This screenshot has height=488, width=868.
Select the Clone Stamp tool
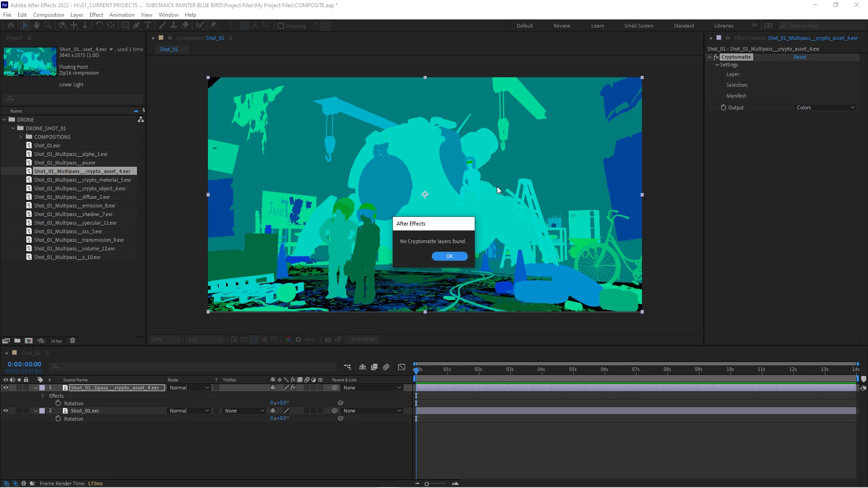(173, 25)
